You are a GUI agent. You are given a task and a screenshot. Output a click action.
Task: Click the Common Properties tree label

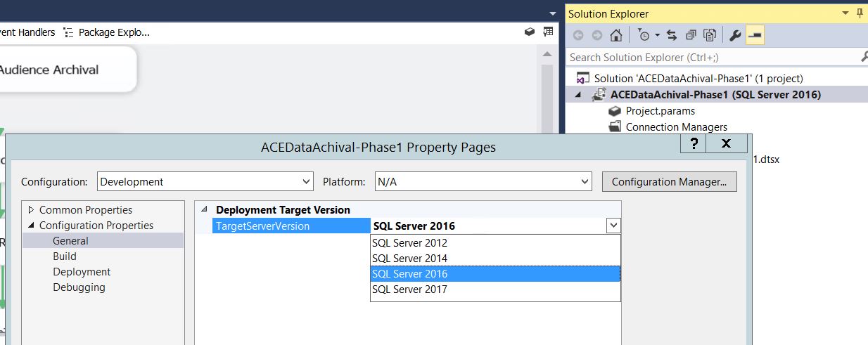[86, 210]
